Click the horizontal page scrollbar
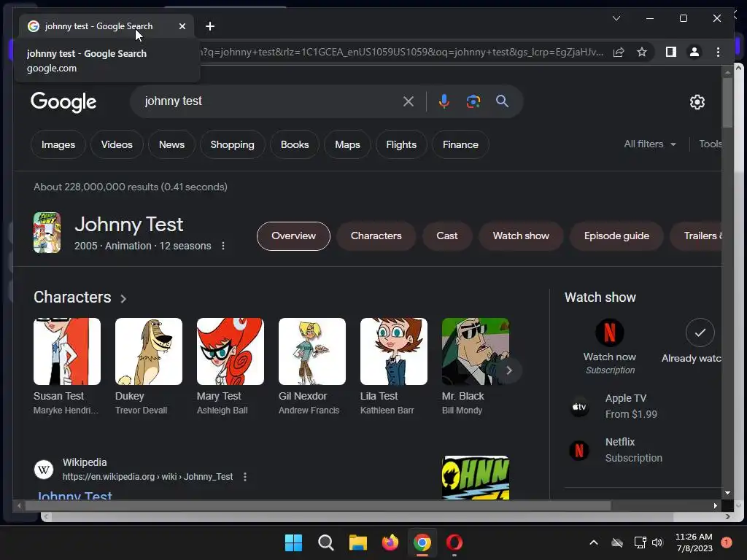The image size is (747, 560). pos(318,505)
